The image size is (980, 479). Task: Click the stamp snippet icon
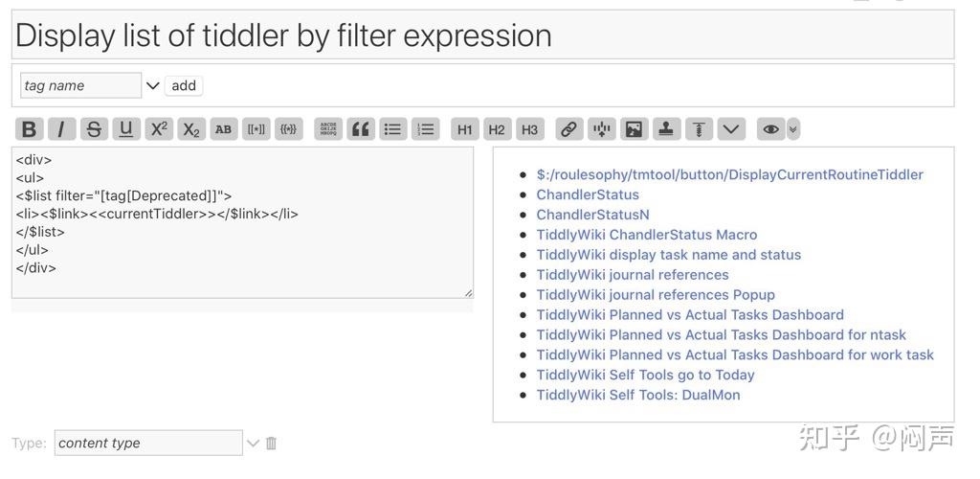click(666, 129)
